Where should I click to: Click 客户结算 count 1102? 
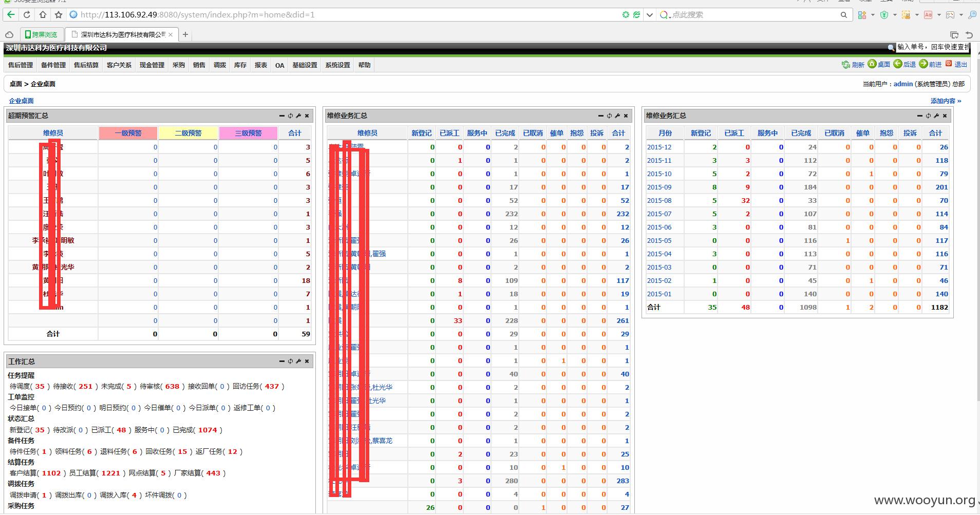tap(51, 473)
